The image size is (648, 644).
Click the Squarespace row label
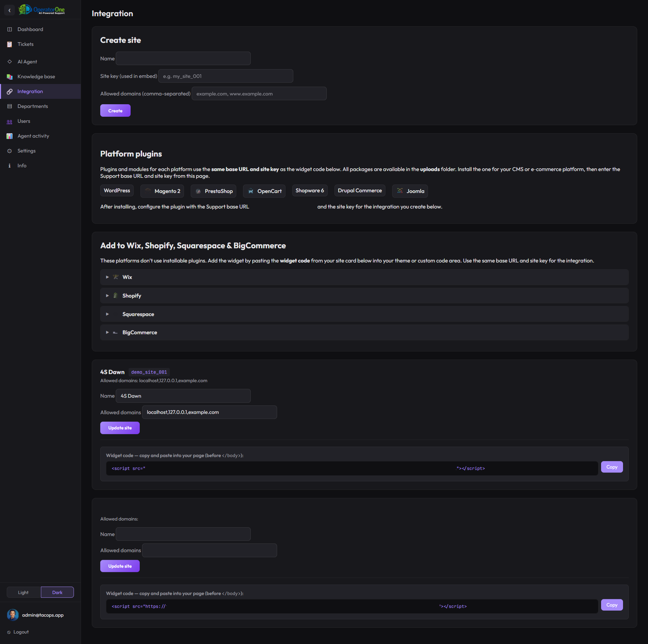[x=138, y=314]
